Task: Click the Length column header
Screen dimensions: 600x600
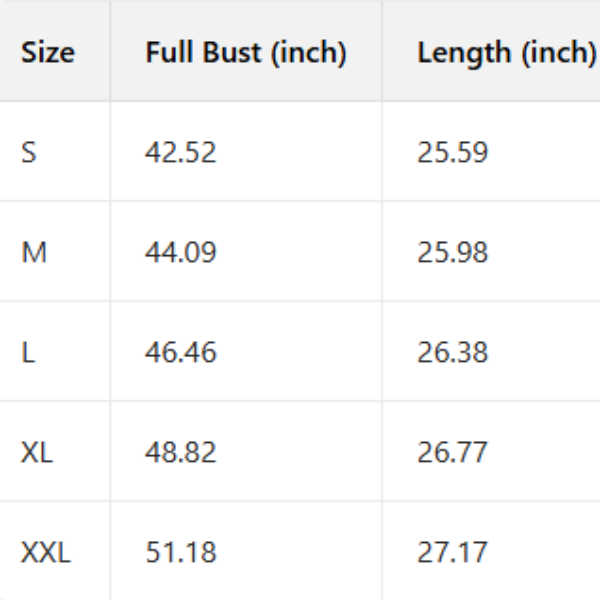Action: tap(506, 52)
